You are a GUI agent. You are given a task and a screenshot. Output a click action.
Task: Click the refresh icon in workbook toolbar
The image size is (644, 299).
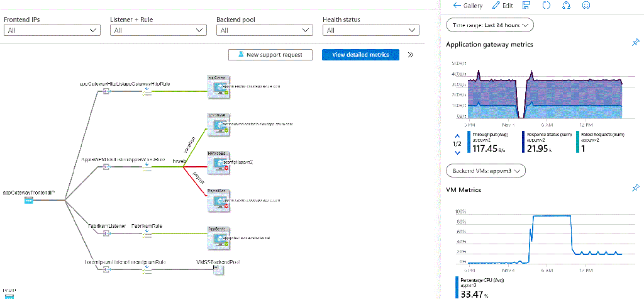coord(546,5)
